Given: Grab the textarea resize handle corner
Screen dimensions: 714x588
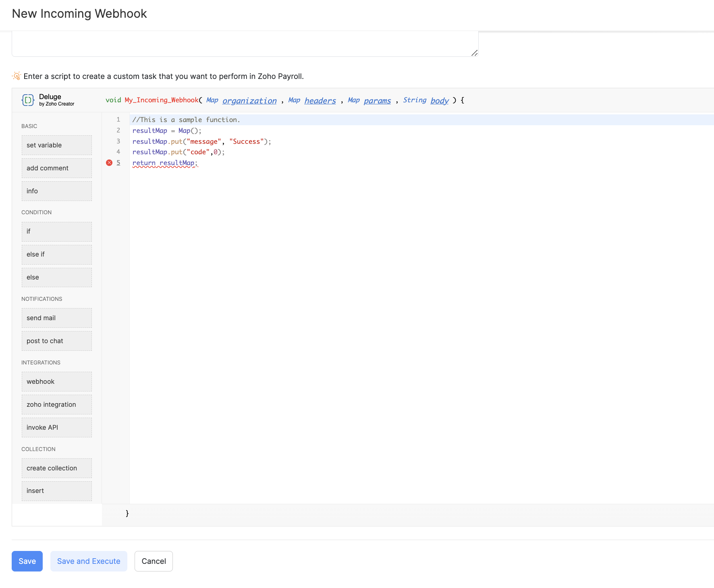Looking at the screenshot, I should [474, 53].
